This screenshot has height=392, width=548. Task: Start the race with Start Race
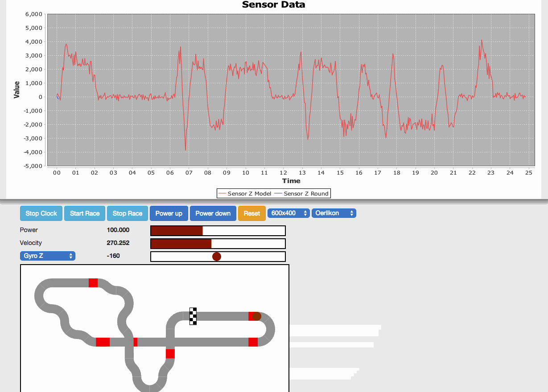click(85, 213)
